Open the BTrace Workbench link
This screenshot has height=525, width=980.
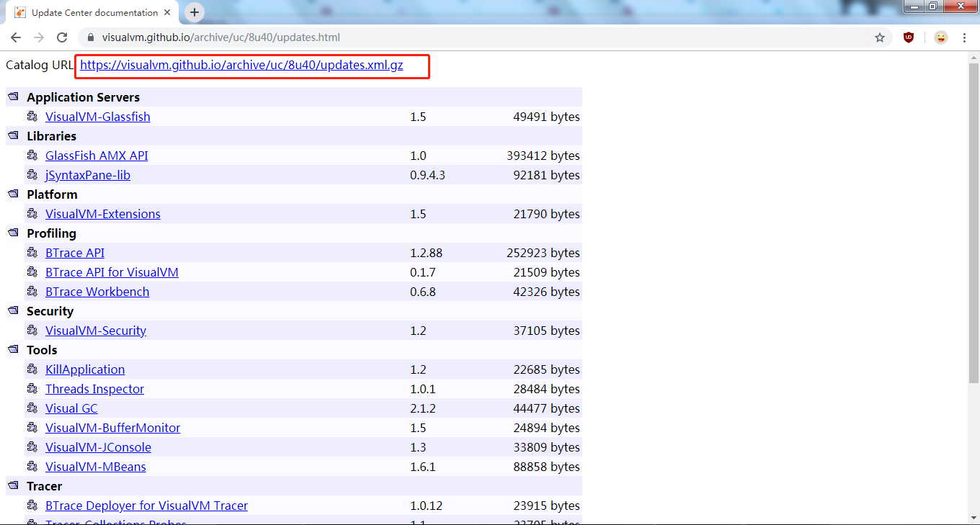tap(97, 292)
